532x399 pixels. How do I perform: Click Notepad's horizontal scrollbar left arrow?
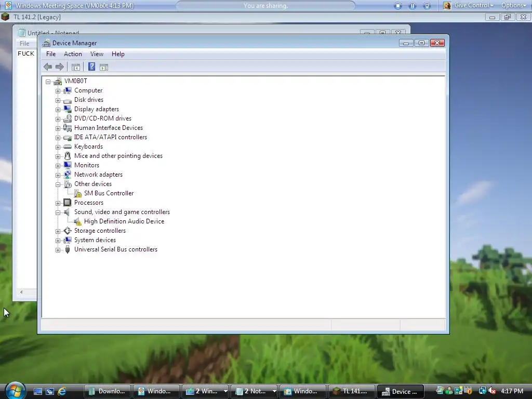[x=21, y=292]
